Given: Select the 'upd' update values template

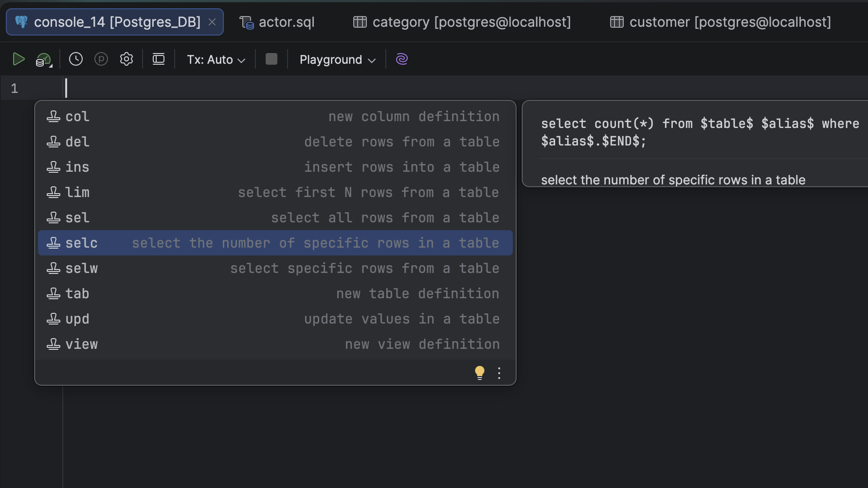Looking at the screenshot, I should tap(275, 319).
